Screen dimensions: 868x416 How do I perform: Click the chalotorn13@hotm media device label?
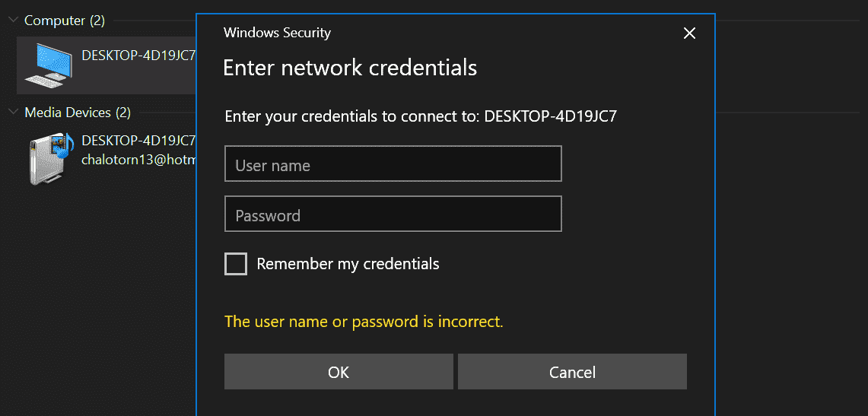138,159
